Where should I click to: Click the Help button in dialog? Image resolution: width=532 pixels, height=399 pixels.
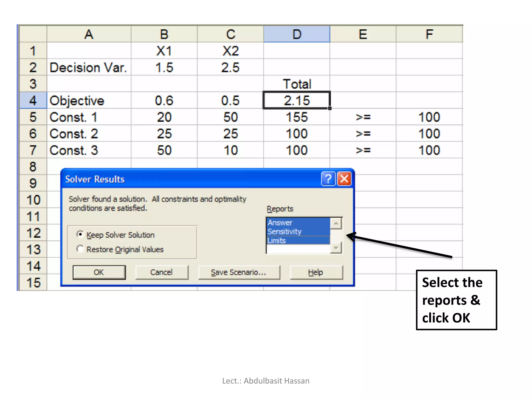pos(316,272)
